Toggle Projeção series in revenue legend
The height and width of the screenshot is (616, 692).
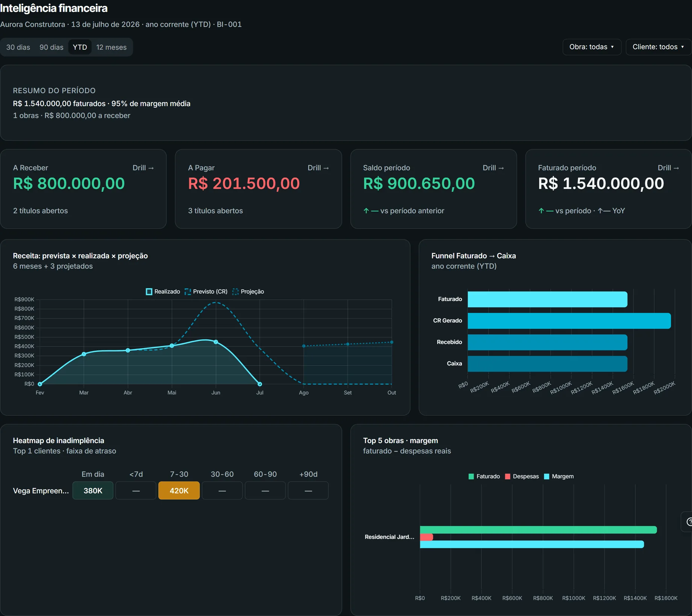248,291
